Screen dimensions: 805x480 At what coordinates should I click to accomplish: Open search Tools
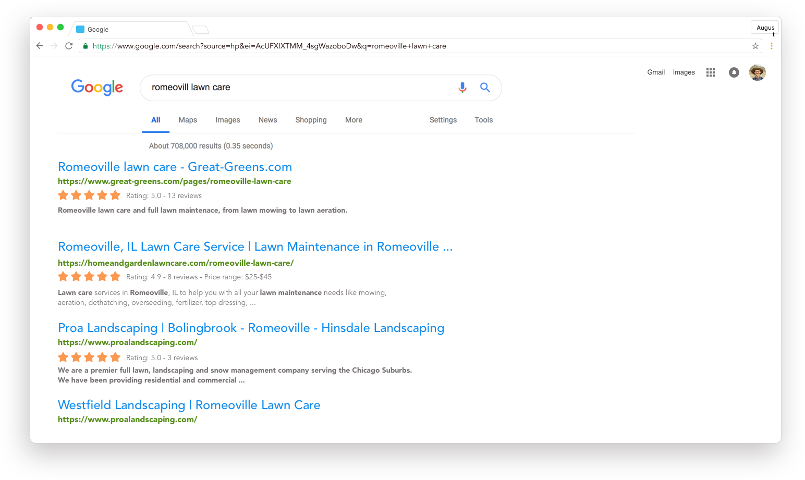(x=484, y=120)
